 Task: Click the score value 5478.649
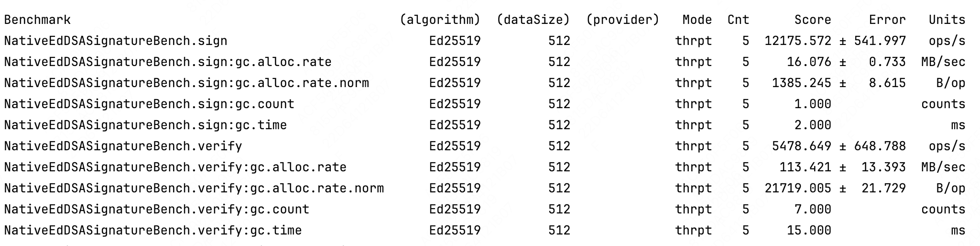[802, 146]
